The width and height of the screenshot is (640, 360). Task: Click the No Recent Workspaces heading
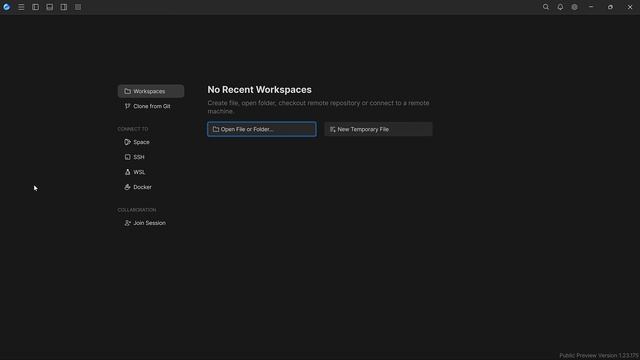point(259,89)
